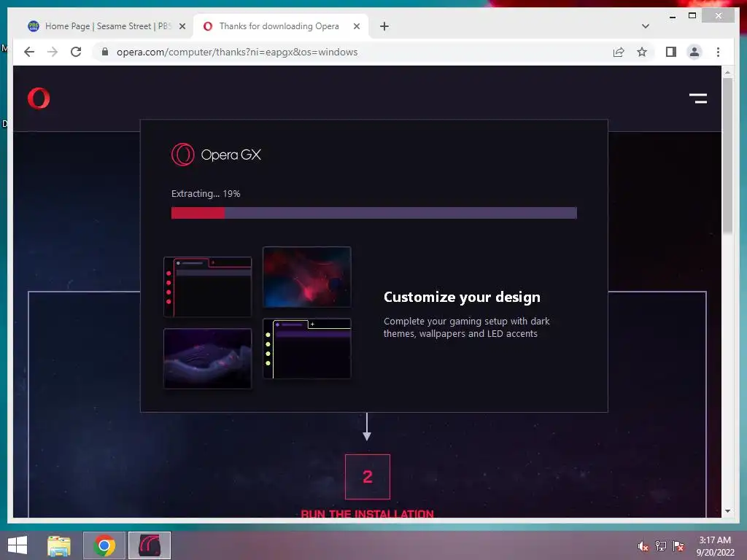This screenshot has width=747, height=560.
Task: Click the browser forward arrow
Action: 53,52
